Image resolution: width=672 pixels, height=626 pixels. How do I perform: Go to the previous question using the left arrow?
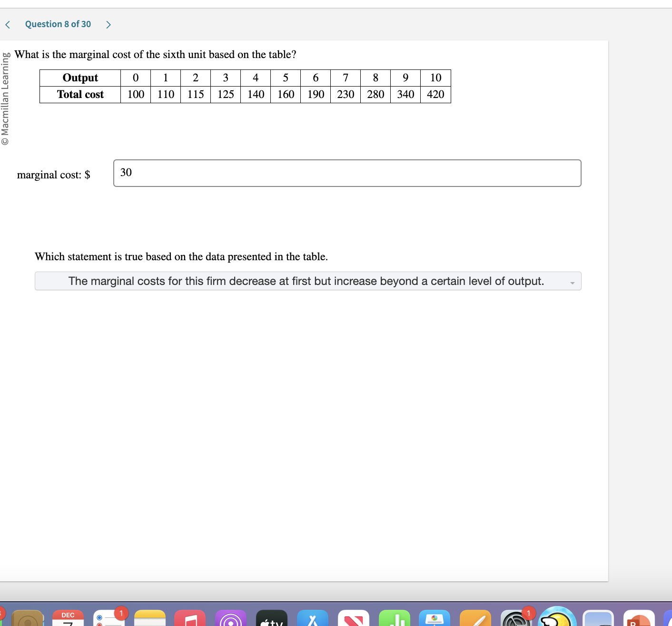7,24
